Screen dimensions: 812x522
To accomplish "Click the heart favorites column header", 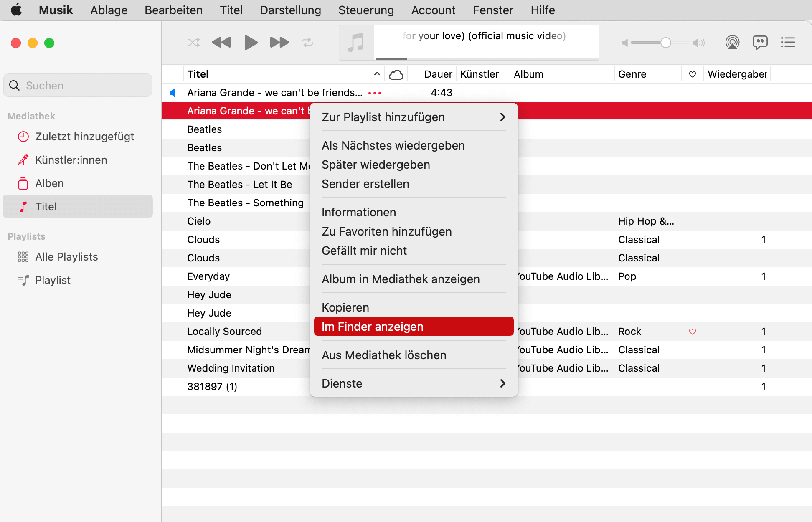I will (692, 74).
